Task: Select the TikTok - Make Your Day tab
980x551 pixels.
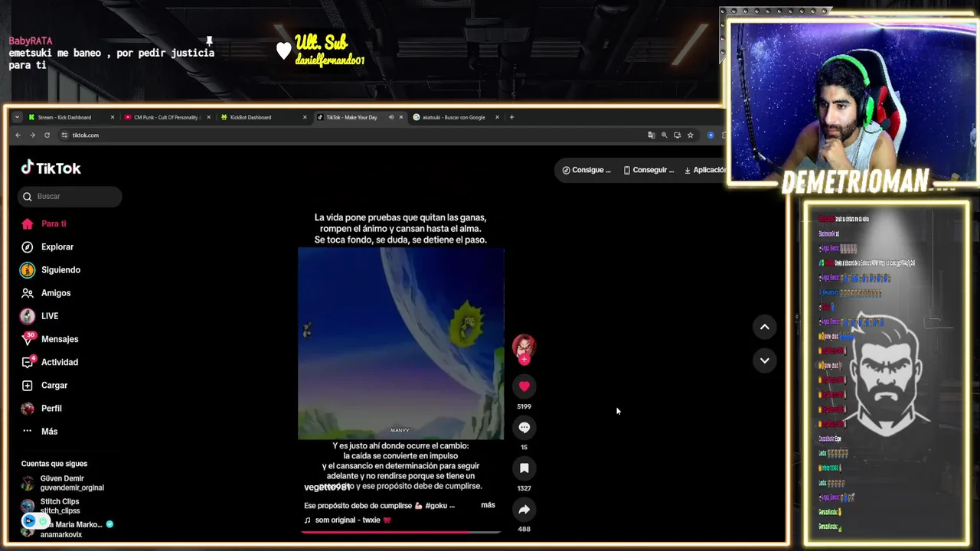Action: 351,117
